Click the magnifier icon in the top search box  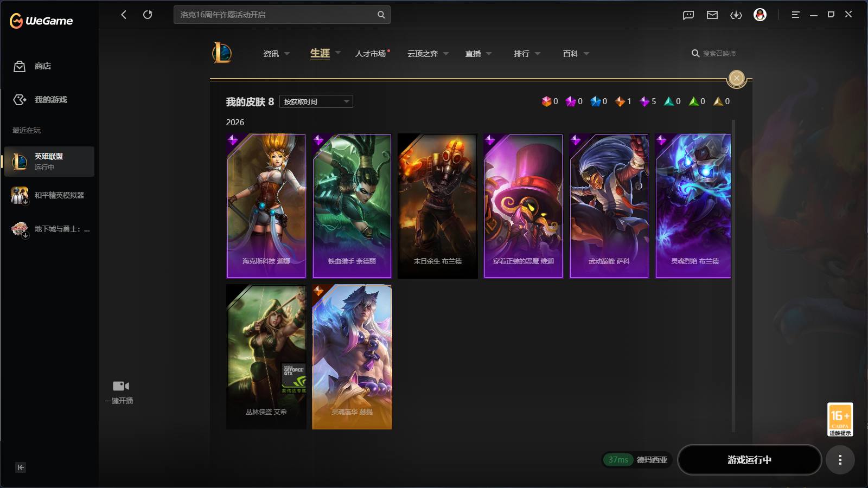pyautogui.click(x=381, y=15)
